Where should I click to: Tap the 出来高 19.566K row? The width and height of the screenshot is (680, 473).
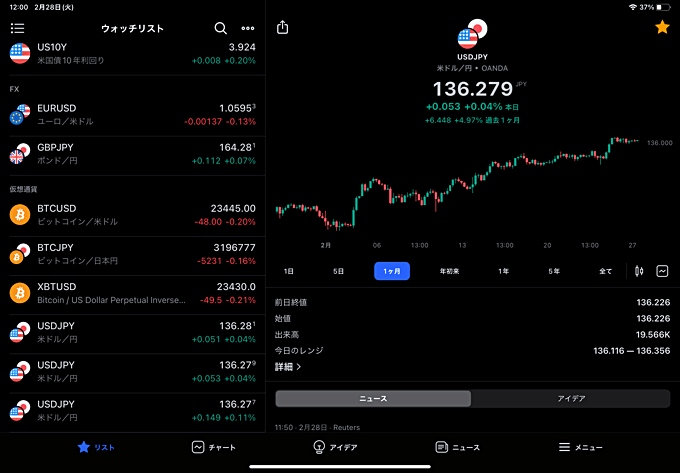coord(473,335)
